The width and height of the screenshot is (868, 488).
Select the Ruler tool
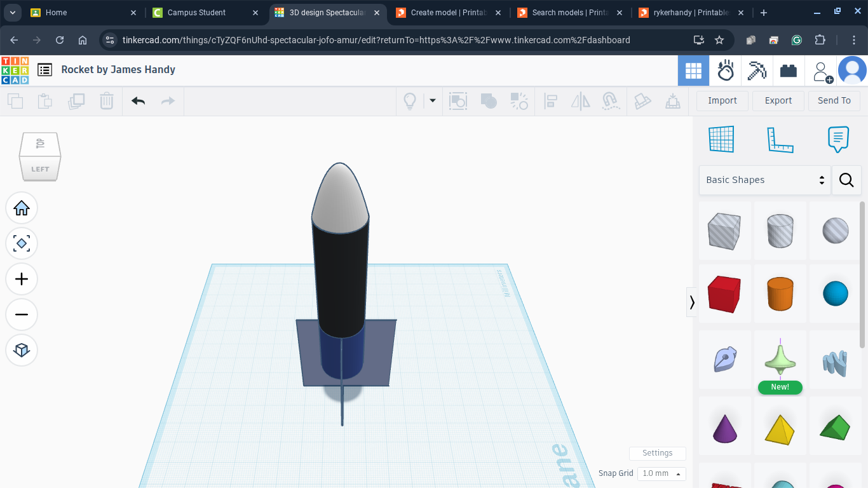780,140
